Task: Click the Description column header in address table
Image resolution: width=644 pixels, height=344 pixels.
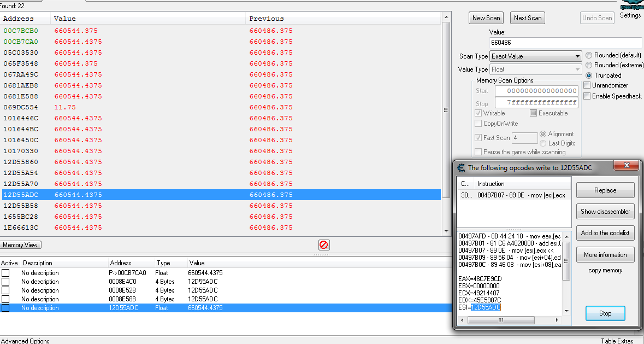Action: tap(64, 263)
